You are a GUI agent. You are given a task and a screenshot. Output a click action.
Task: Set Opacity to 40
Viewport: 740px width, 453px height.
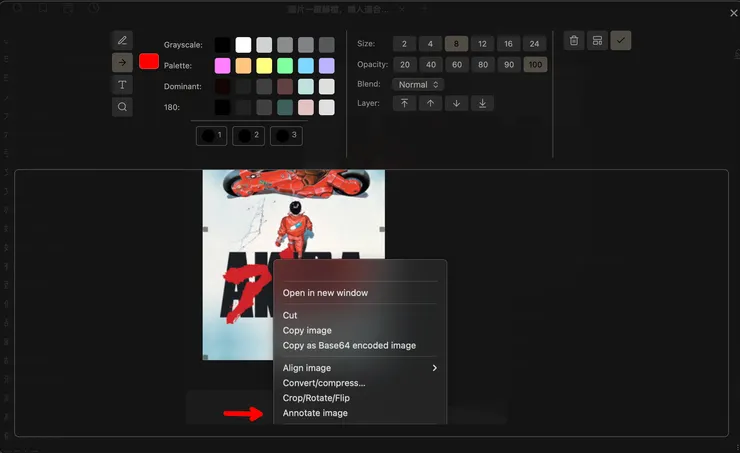(x=430, y=65)
